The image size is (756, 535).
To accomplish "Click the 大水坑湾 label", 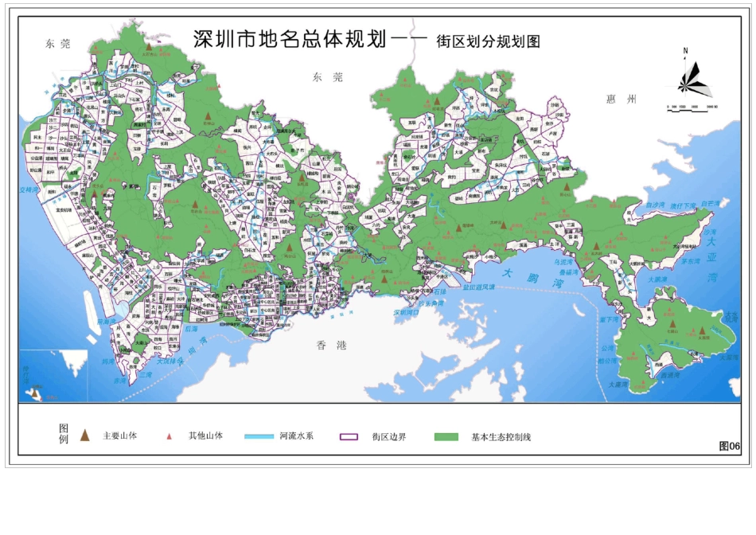I will pos(731,317).
